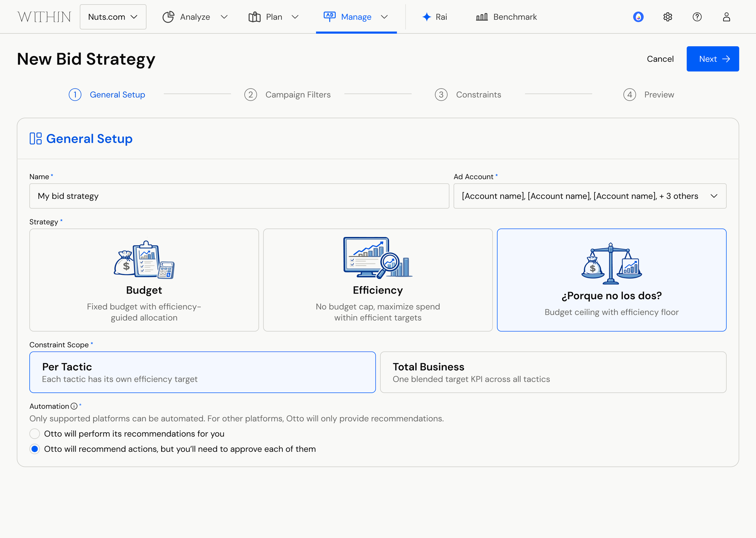Choose the Budget strategy card

point(144,280)
